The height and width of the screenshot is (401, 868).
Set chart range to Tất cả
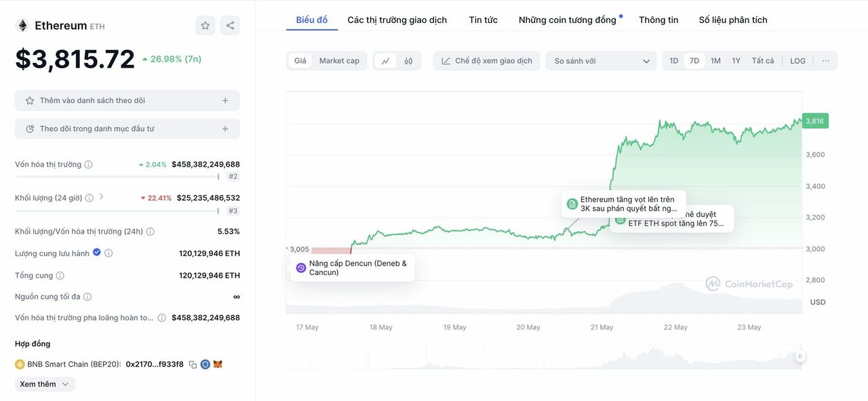pos(763,61)
